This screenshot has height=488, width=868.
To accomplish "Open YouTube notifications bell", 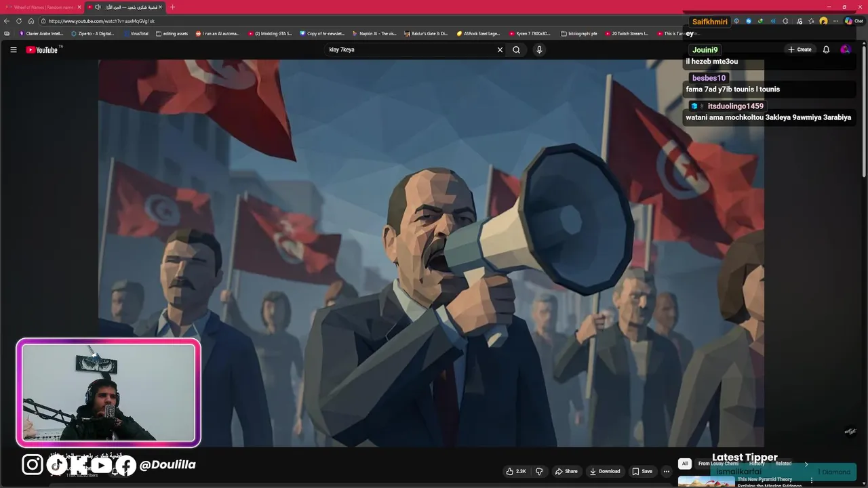I will [x=826, y=49].
